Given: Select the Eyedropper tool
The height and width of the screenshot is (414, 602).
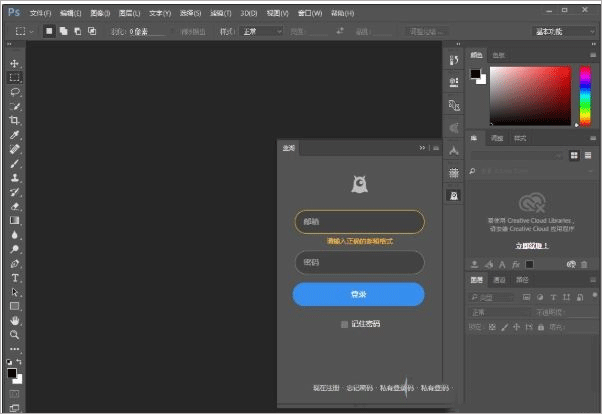Looking at the screenshot, I should point(14,134).
